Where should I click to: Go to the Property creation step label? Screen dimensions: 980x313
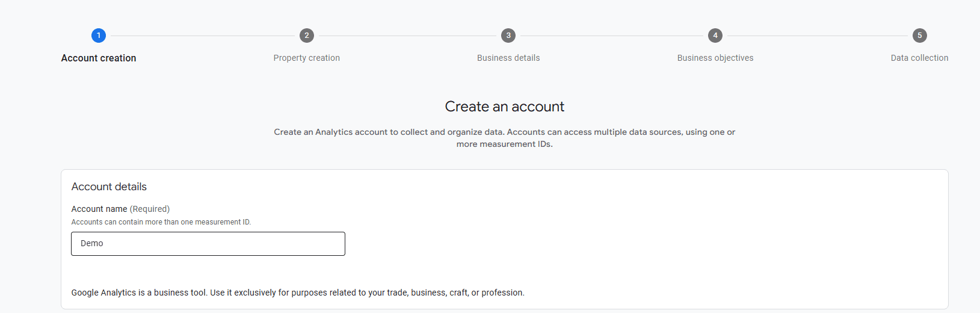point(307,58)
